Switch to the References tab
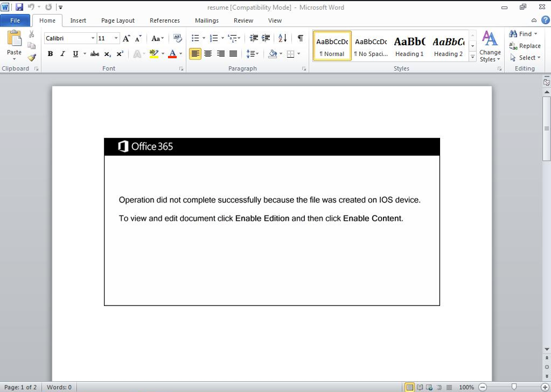The width and height of the screenshot is (551, 392). (x=165, y=20)
